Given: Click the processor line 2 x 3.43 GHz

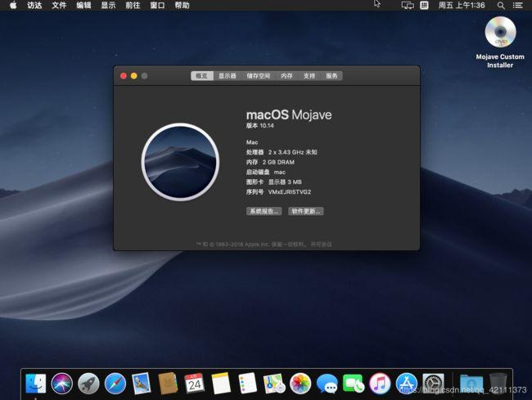Looking at the screenshot, I should coord(282,152).
